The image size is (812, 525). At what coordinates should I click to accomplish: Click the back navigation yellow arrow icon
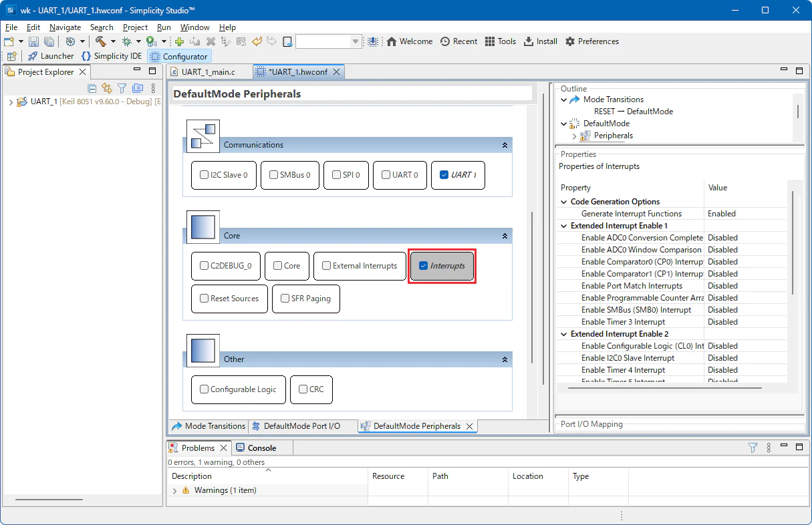257,41
